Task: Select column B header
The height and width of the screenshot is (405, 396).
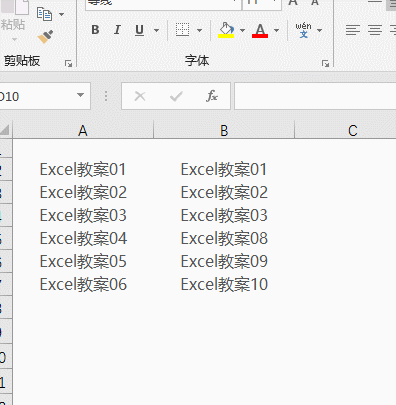Action: 224,130
